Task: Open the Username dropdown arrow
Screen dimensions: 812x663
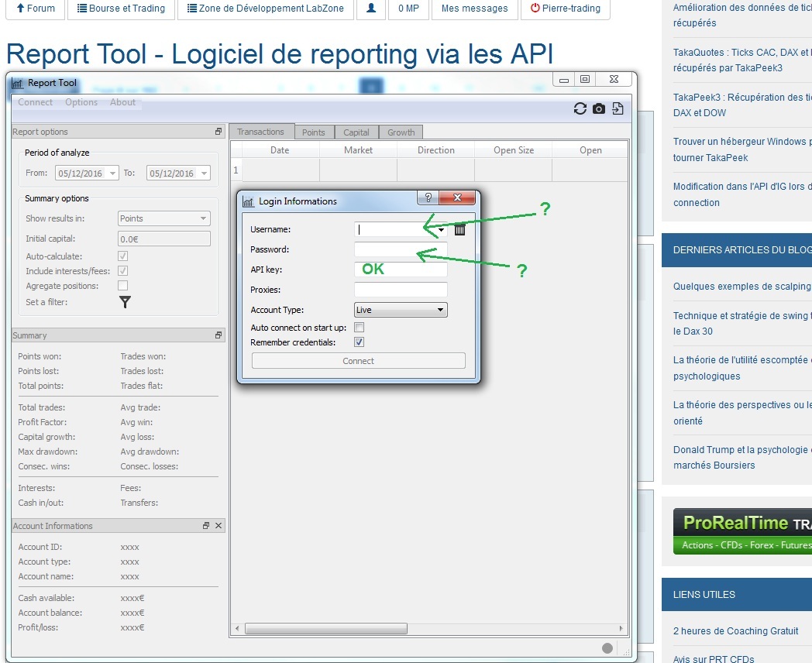Action: [x=441, y=230]
